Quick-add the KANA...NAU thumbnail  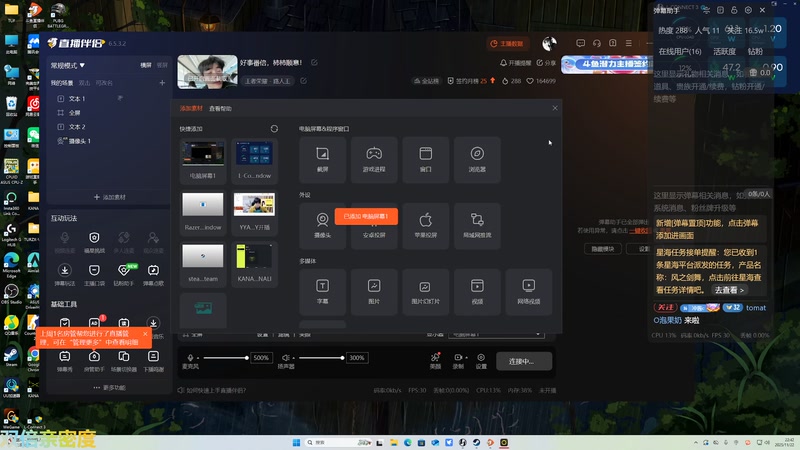pyautogui.click(x=255, y=263)
